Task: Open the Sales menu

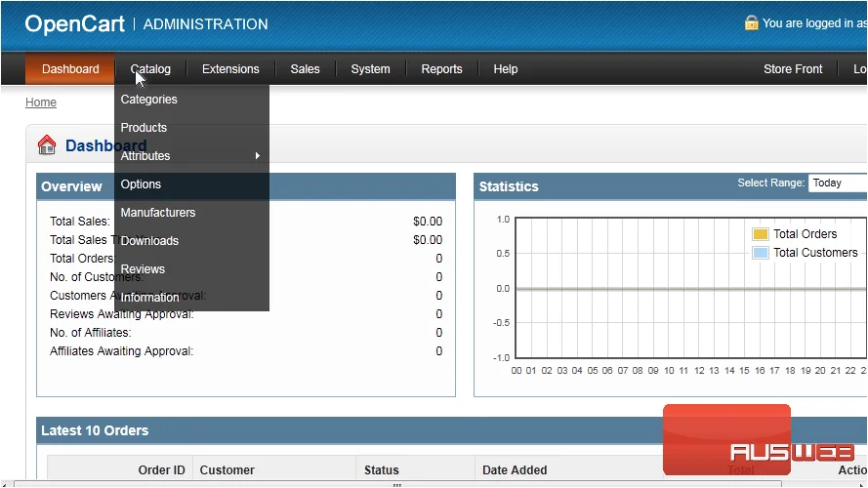Action: click(x=305, y=69)
